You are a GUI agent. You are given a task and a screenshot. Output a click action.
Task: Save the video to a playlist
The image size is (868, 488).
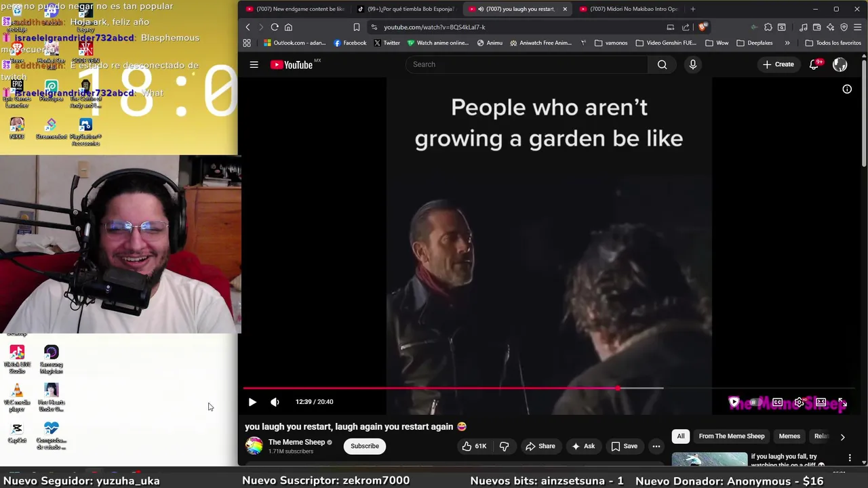tap(624, 446)
